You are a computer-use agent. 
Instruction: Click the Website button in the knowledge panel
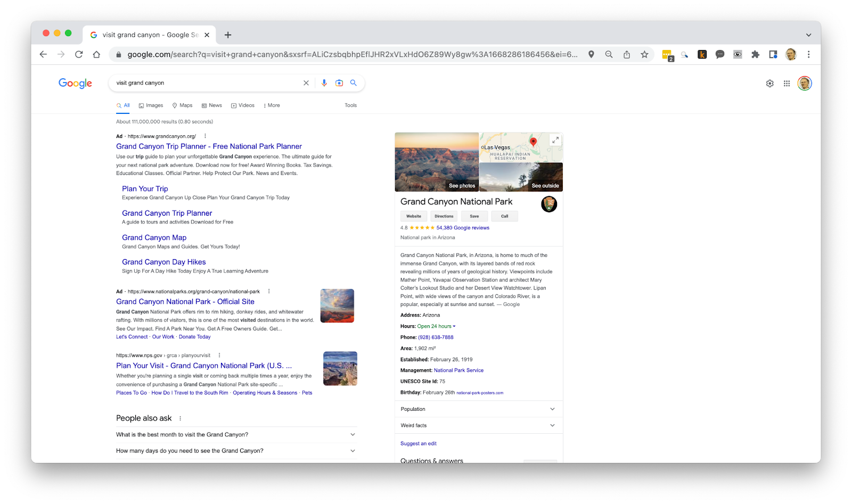click(414, 216)
